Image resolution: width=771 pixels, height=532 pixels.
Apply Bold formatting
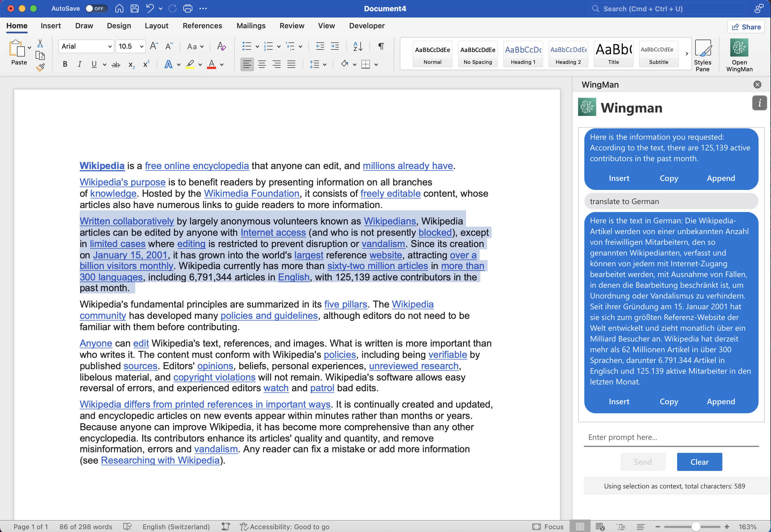click(x=65, y=64)
